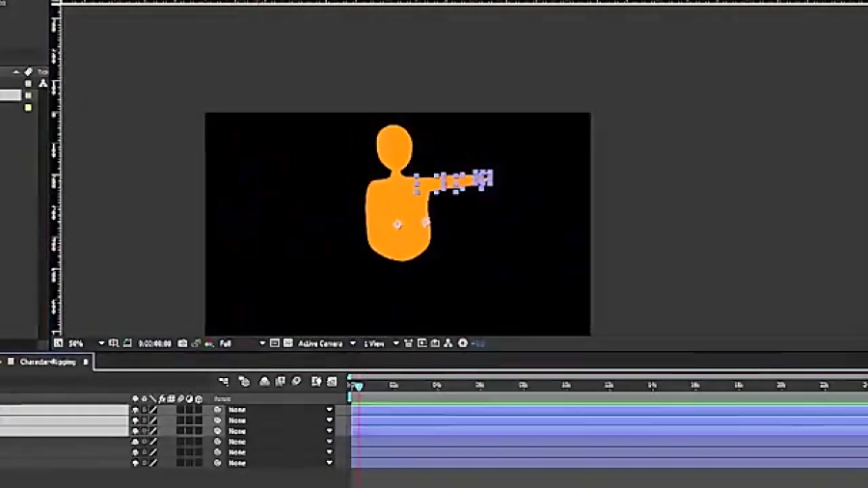Enable Frame Blending switch in timeline
Viewport: 868px width, 488px height.
point(280,381)
